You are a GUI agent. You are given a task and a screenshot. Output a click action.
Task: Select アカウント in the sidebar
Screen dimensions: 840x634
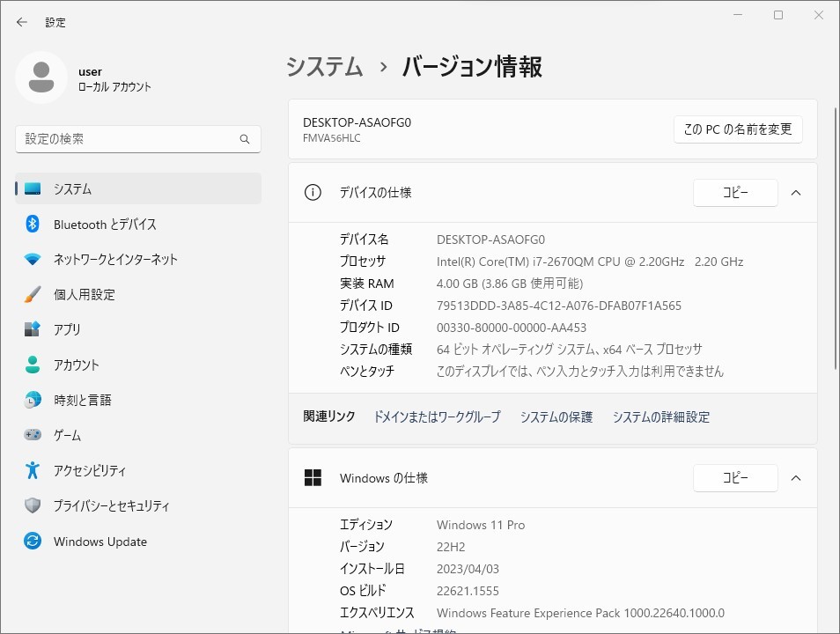pos(138,365)
